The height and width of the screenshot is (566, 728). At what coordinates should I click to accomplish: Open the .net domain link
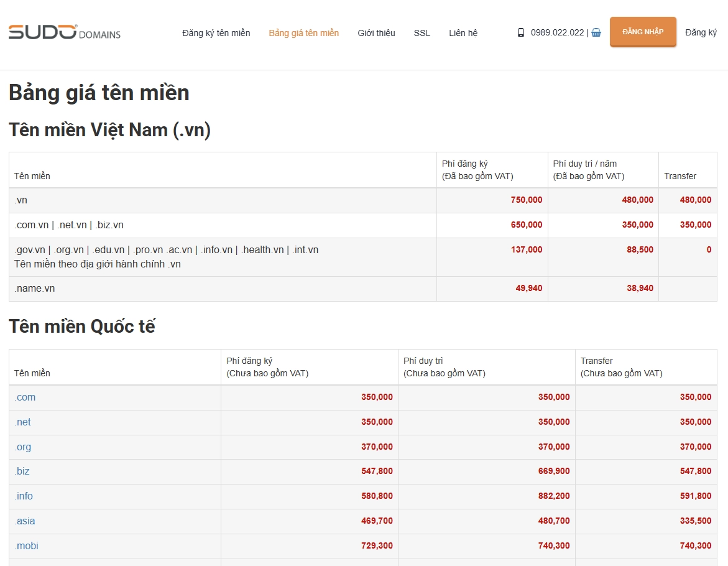point(22,422)
